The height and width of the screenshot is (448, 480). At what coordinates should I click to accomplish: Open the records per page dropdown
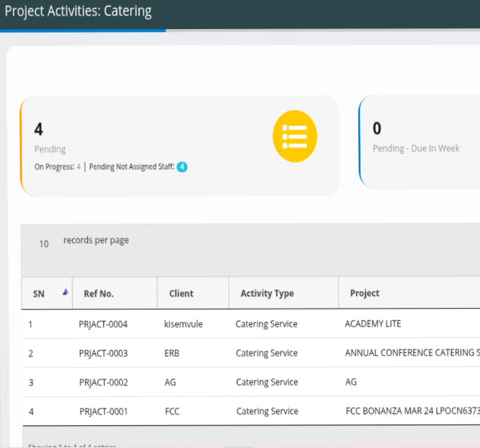[x=44, y=244]
